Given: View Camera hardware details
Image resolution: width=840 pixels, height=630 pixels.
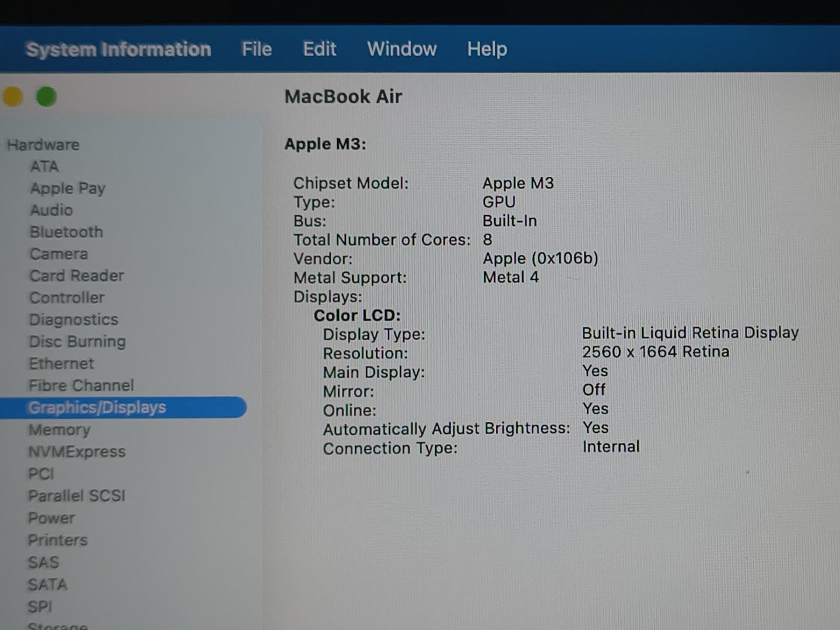Looking at the screenshot, I should click(x=58, y=254).
